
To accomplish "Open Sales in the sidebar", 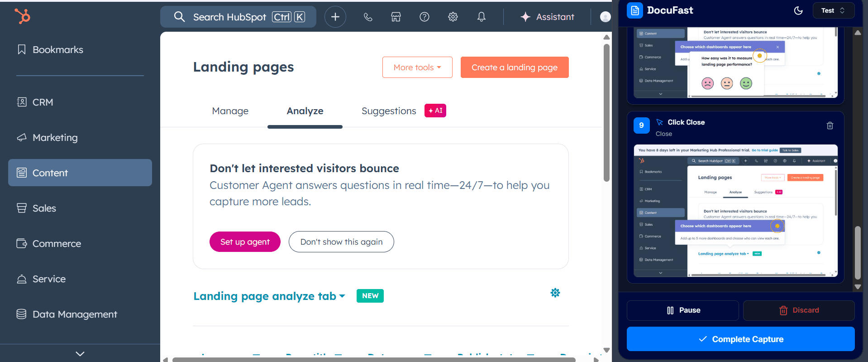I will [80, 208].
